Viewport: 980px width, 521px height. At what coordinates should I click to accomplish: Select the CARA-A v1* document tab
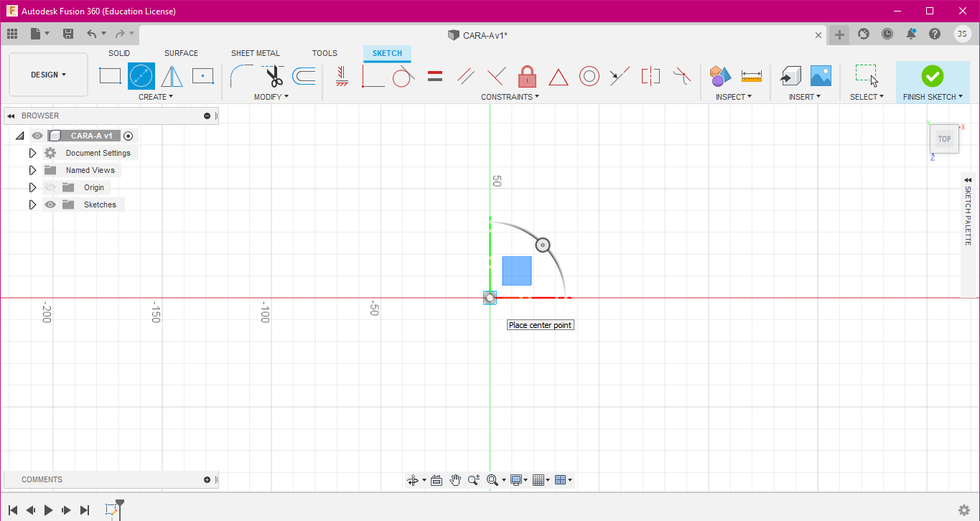[x=477, y=35]
